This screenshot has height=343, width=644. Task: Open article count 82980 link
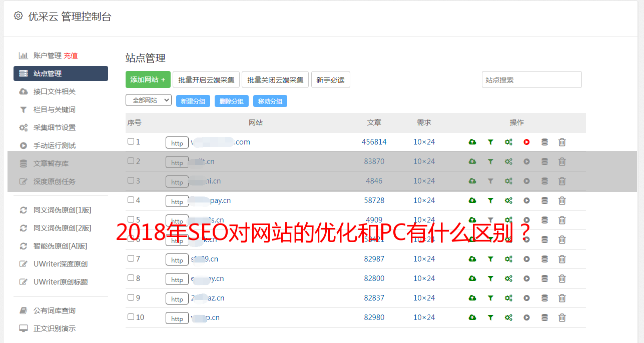pos(374,317)
